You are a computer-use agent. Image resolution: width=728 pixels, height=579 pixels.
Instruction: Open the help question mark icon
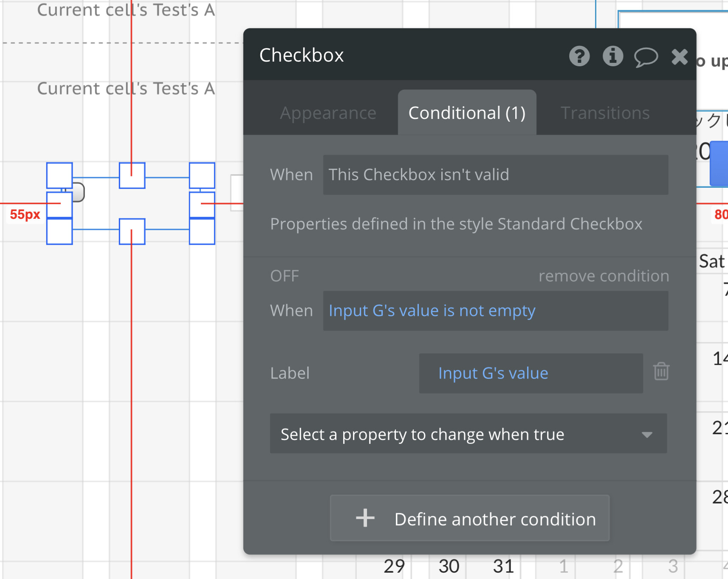pos(579,56)
